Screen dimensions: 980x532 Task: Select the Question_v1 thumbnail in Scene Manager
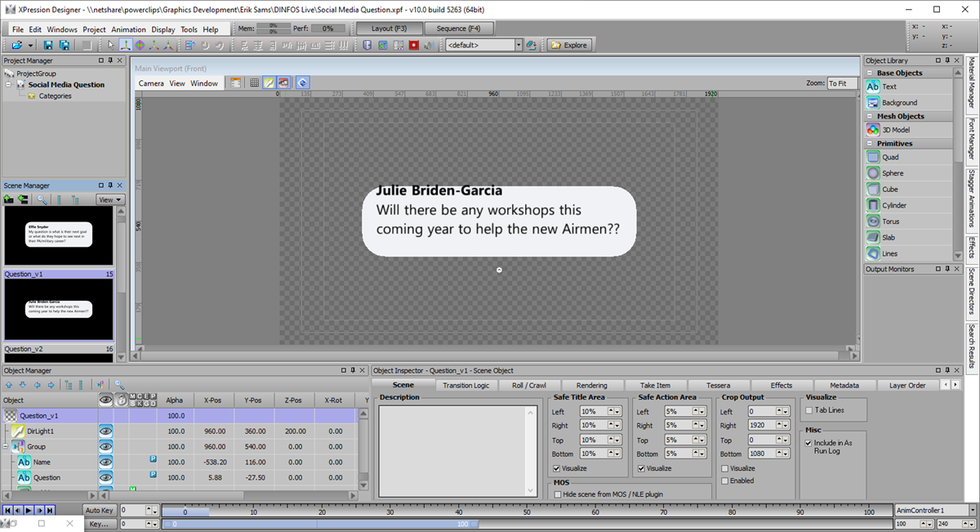point(58,311)
